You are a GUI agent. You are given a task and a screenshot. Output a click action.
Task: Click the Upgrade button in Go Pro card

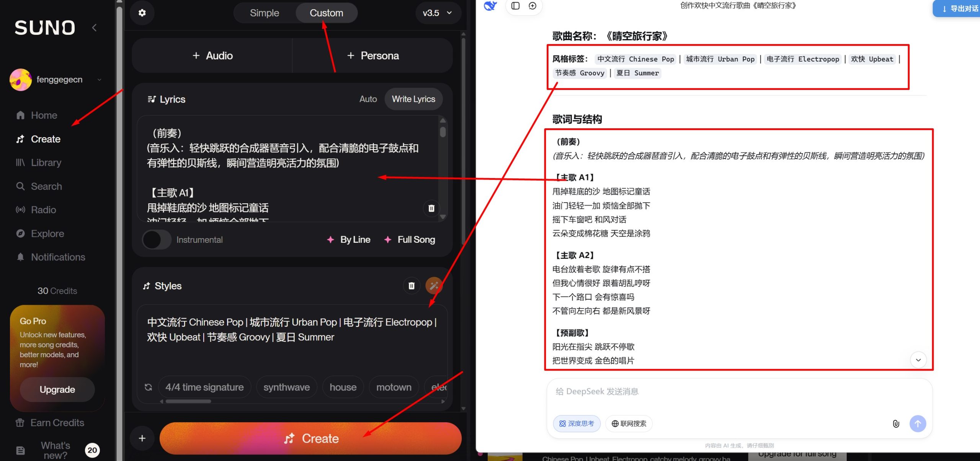(57, 389)
